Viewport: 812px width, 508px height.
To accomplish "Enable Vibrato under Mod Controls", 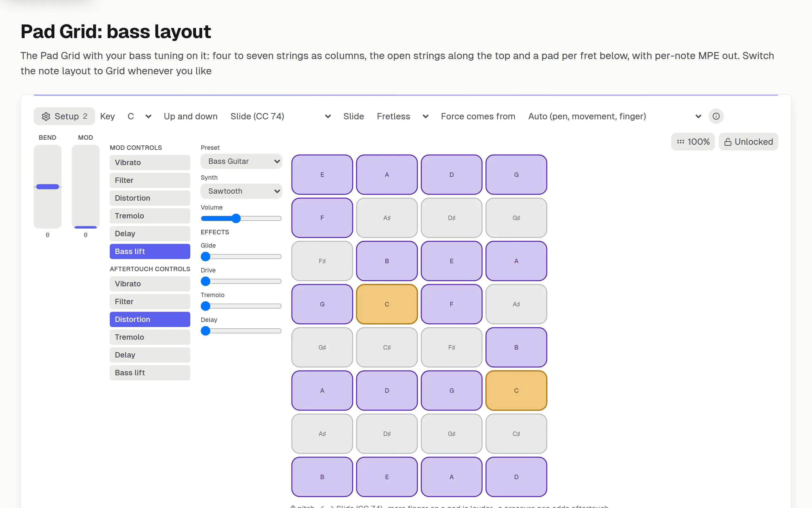I will (150, 163).
